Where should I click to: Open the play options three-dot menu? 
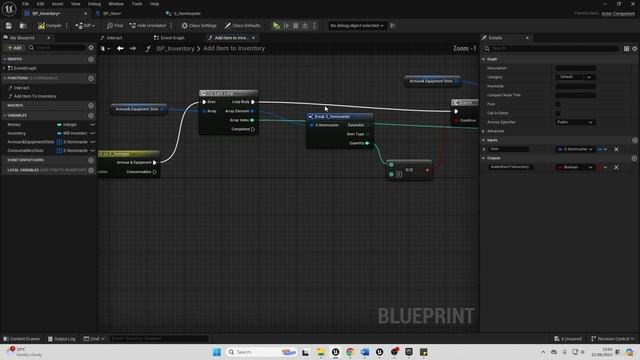(314, 26)
